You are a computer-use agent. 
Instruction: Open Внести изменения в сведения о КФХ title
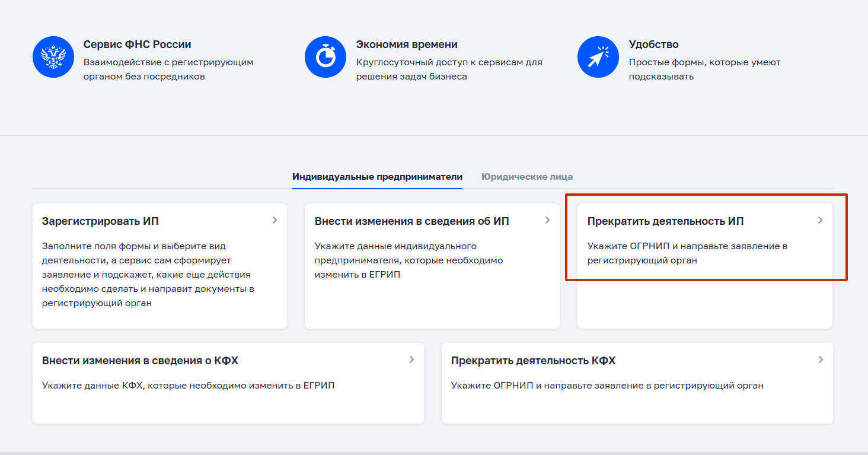pos(140,361)
